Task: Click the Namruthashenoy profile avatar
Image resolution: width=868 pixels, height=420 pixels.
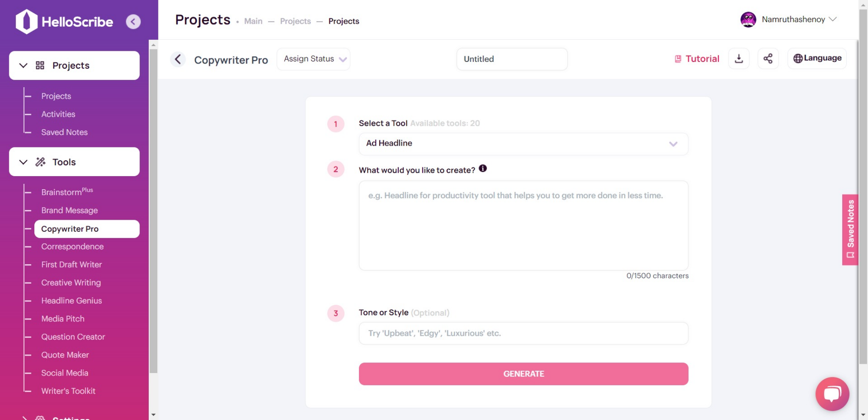Action: [748, 19]
